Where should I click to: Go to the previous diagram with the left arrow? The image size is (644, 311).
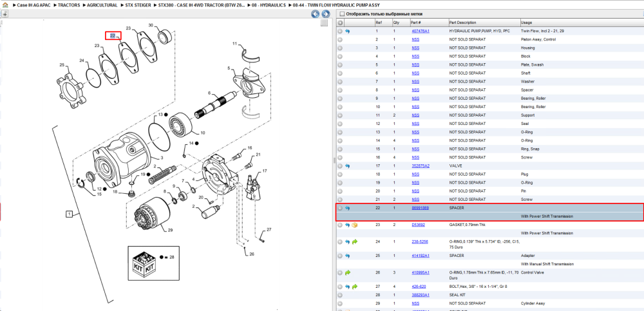click(315, 14)
